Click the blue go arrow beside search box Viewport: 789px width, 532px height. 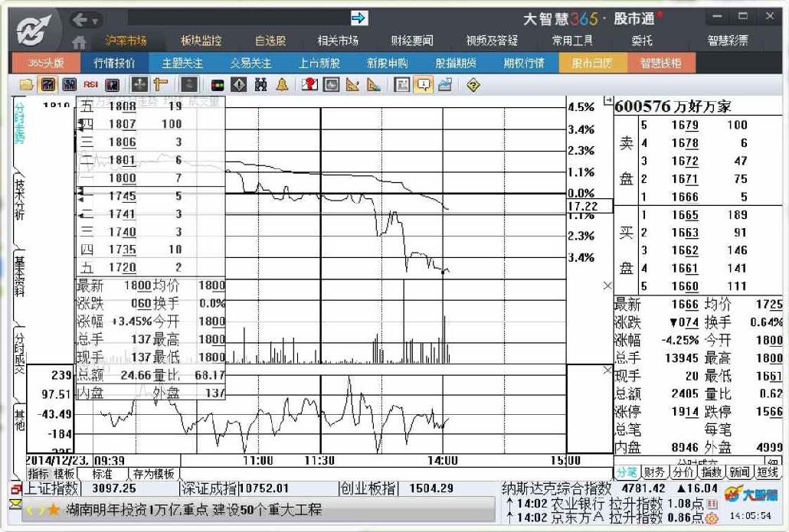(358, 18)
